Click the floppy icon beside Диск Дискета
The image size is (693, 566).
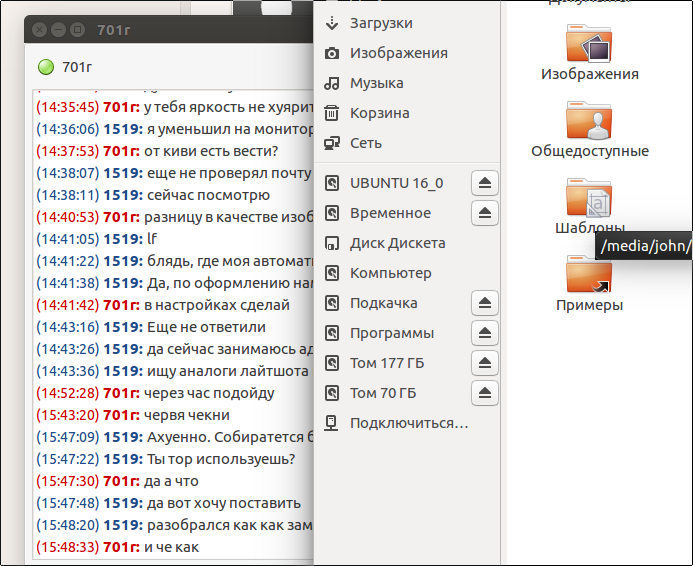pyautogui.click(x=332, y=243)
